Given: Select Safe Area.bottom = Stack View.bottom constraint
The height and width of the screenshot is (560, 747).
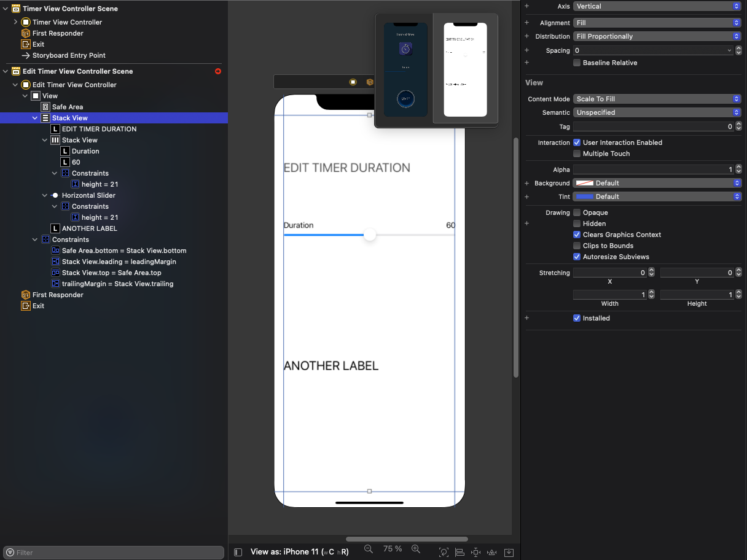Looking at the screenshot, I should [x=124, y=251].
